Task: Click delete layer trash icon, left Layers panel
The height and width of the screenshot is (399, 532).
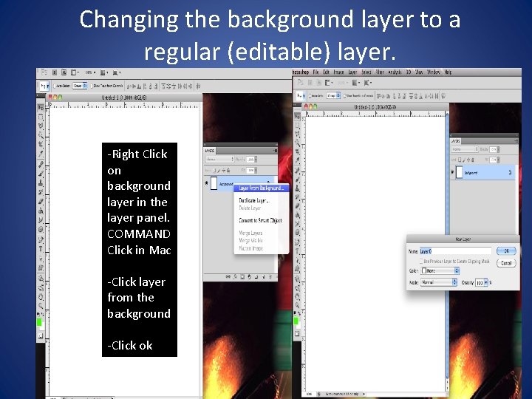Action: [x=271, y=277]
